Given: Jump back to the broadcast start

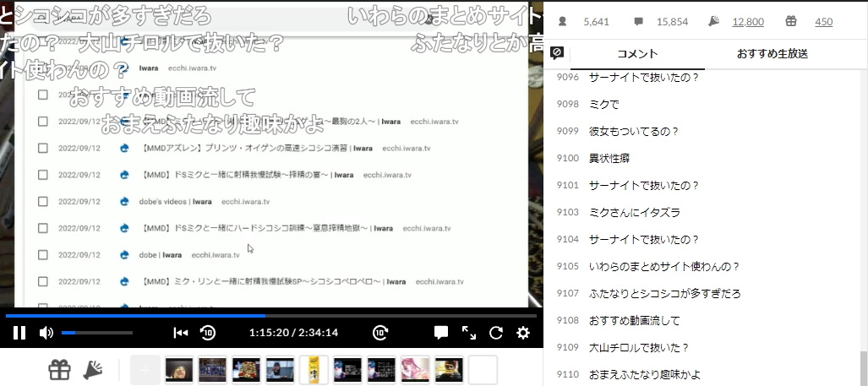Looking at the screenshot, I should pos(180,333).
